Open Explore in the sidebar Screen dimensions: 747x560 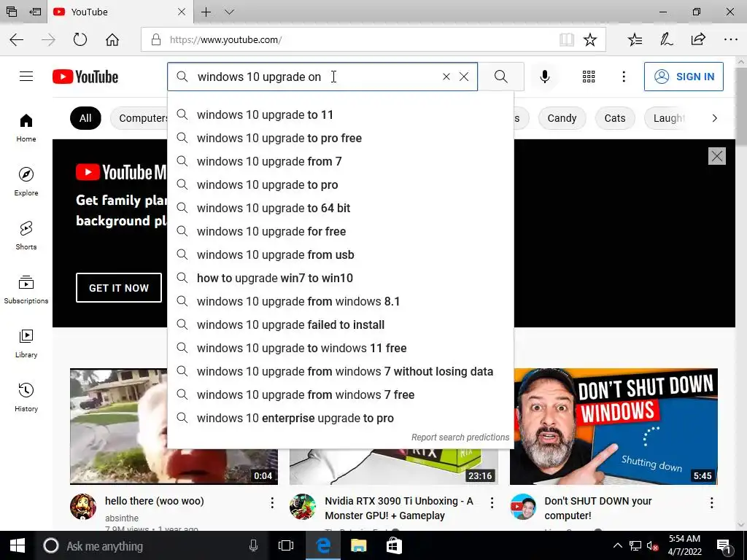(26, 182)
